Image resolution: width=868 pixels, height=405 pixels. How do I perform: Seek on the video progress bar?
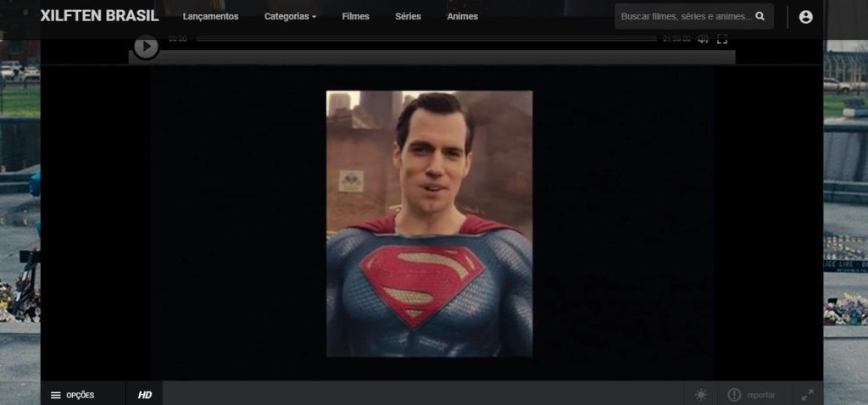click(x=426, y=39)
